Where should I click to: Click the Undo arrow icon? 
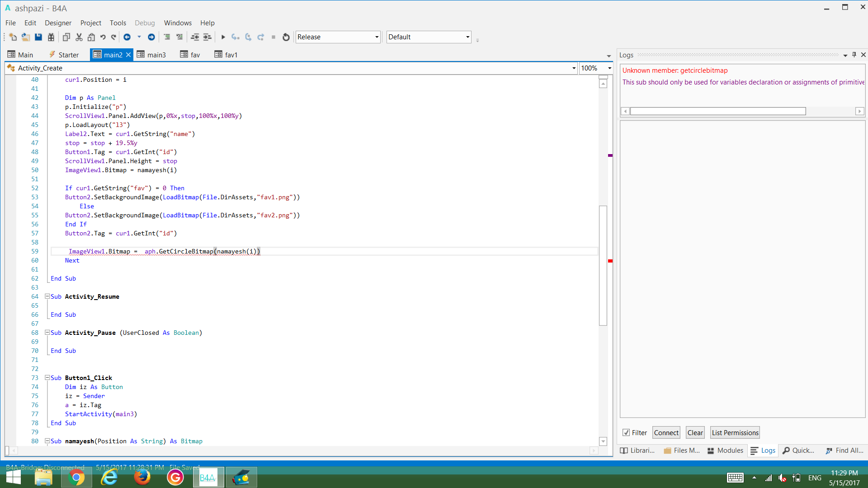(103, 37)
